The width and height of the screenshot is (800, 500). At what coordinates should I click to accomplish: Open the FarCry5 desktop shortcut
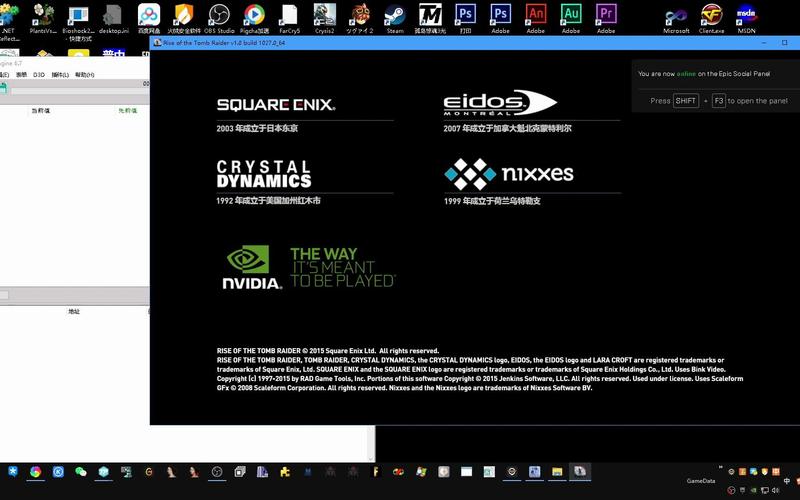[x=288, y=15]
